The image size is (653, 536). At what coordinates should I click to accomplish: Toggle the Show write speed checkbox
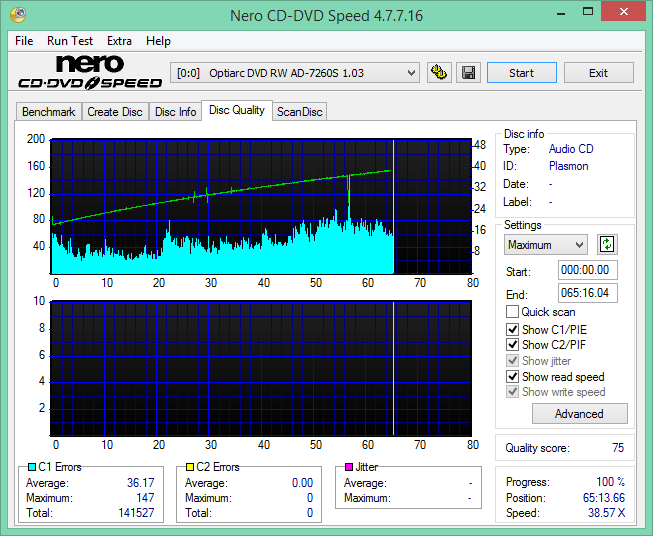(x=512, y=392)
